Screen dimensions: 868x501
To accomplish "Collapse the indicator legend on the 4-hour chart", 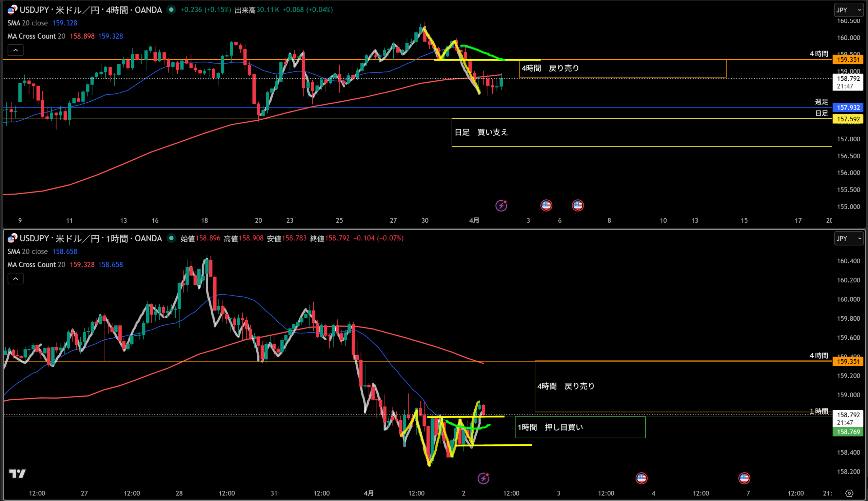I will tap(16, 50).
